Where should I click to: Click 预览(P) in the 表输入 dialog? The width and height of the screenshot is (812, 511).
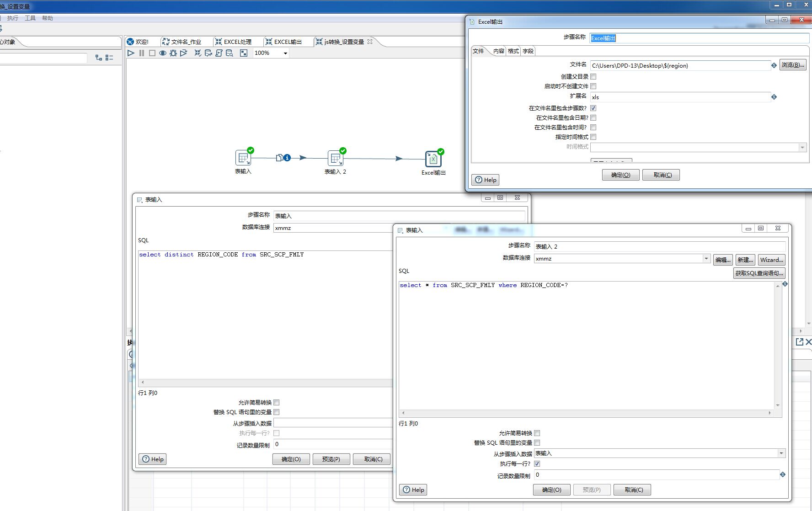point(331,459)
